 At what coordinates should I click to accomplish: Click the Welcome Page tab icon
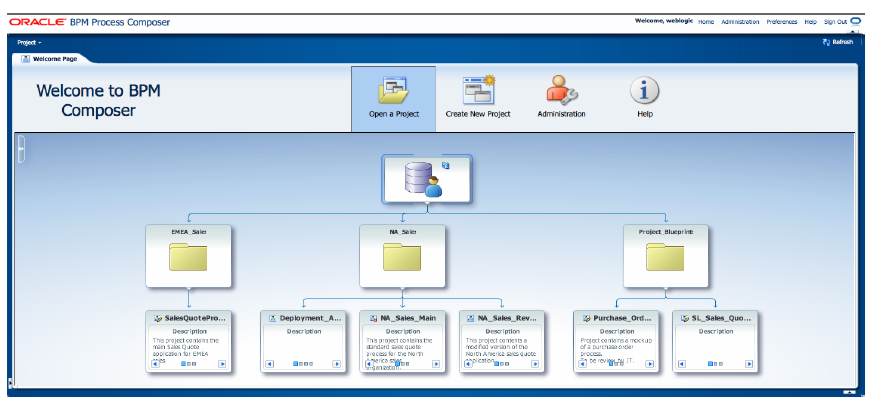tap(26, 58)
